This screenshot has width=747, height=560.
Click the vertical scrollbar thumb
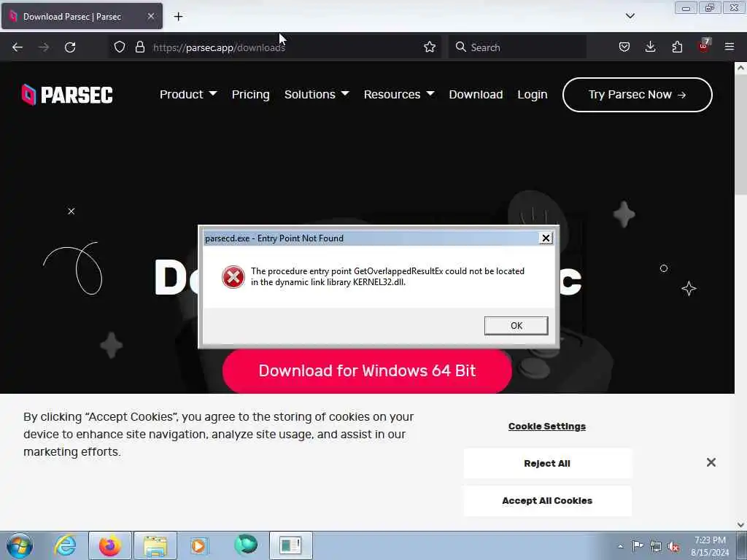[740, 134]
